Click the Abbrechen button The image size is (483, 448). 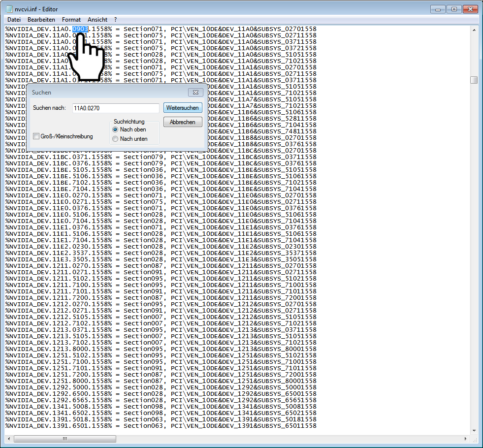[183, 122]
